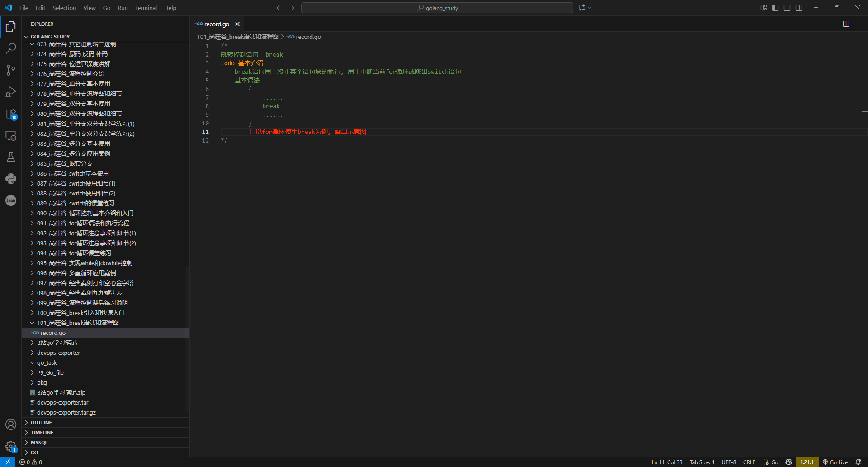Click the golang_study command center search box
Viewport: 868px width, 467px height.
(x=437, y=8)
